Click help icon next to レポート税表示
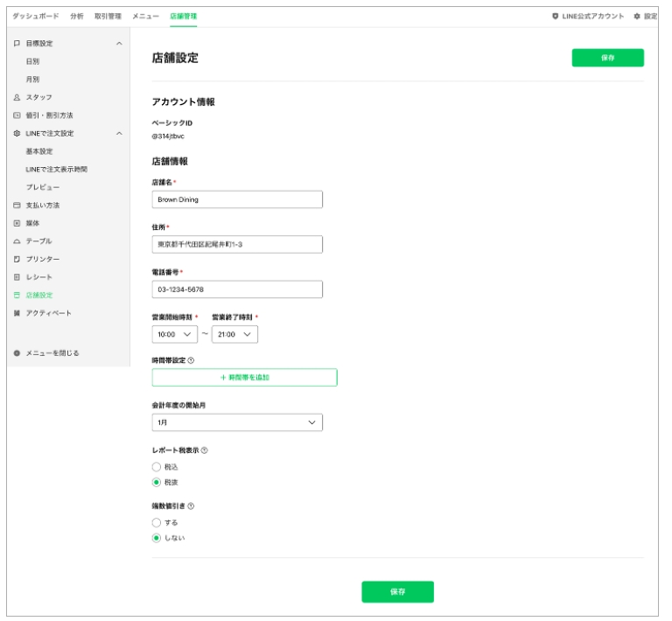 (205, 450)
